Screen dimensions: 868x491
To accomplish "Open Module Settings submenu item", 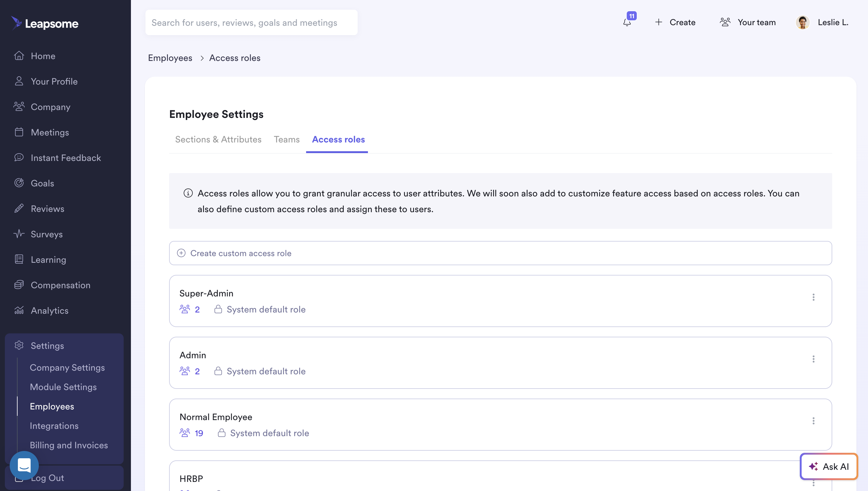I will [x=63, y=387].
